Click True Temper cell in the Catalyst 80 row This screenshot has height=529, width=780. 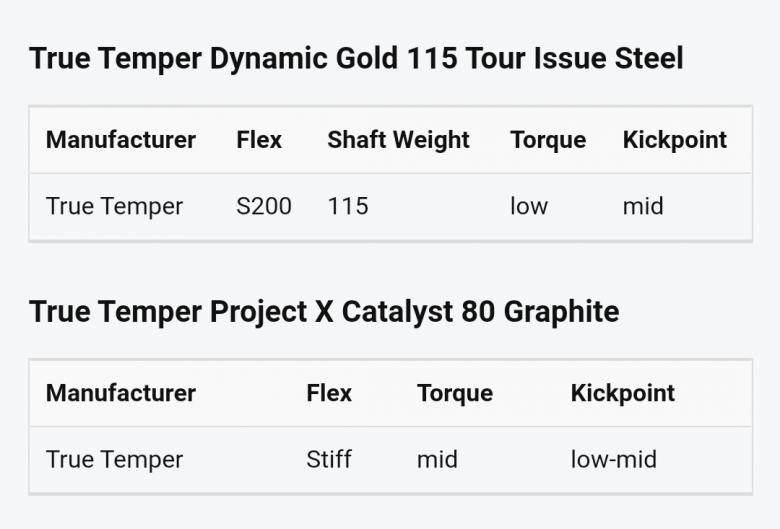point(114,460)
